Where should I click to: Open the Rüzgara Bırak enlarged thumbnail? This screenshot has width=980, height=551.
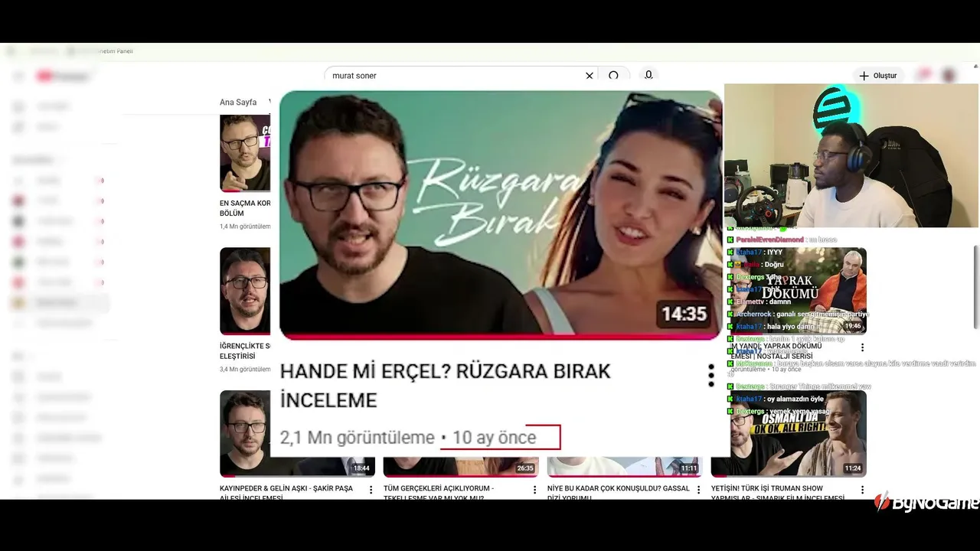pyautogui.click(x=501, y=215)
